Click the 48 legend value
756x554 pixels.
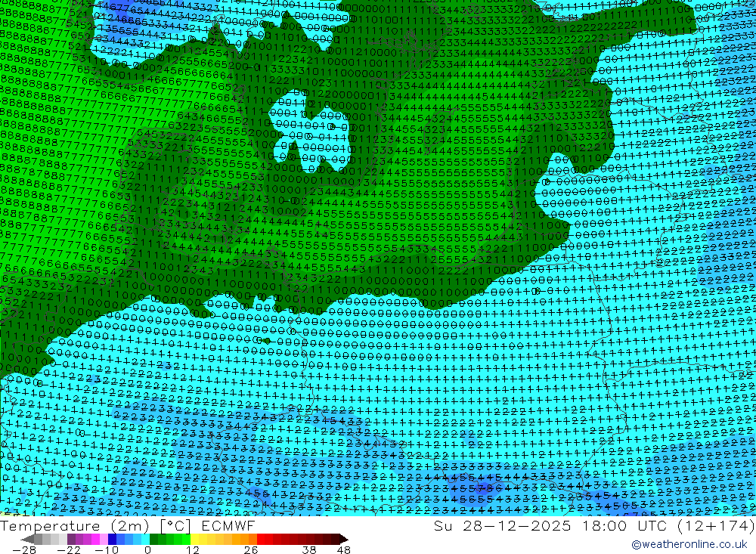point(343,549)
